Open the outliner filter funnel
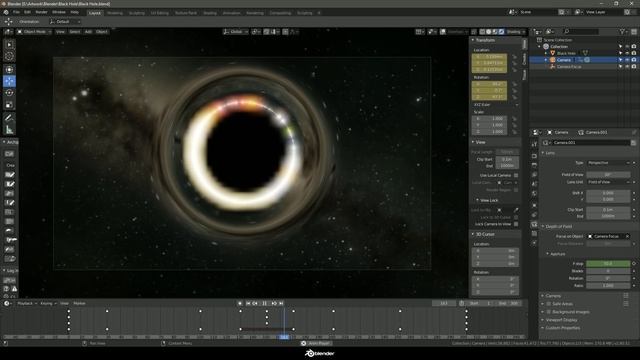The image size is (640, 360). click(x=622, y=31)
